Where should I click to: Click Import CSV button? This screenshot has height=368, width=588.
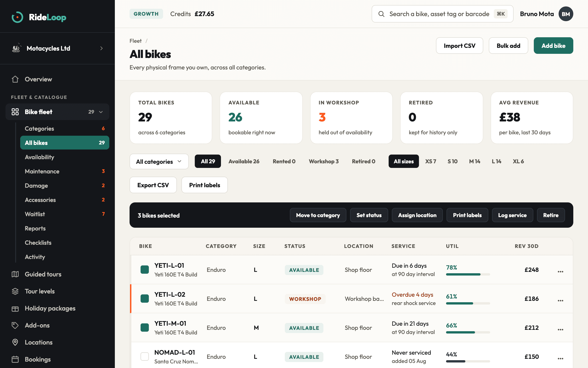tap(459, 46)
